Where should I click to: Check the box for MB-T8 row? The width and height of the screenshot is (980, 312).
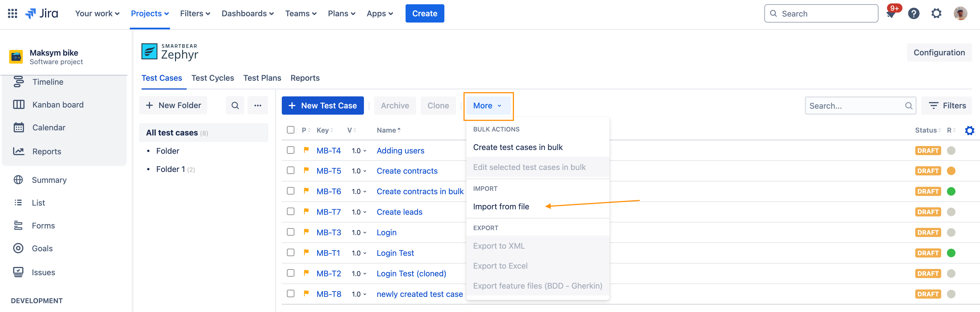(291, 294)
